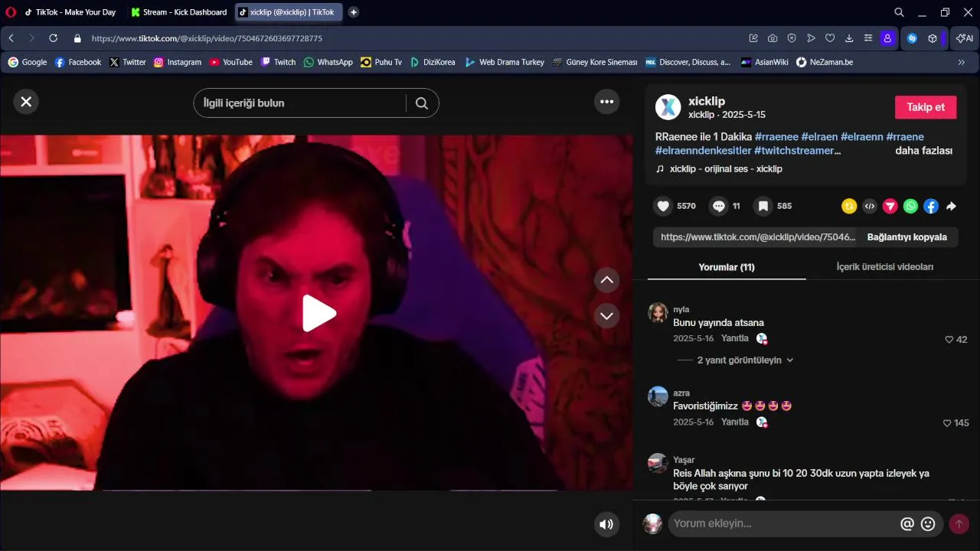Open nyla's profile avatar
980x551 pixels.
click(658, 312)
